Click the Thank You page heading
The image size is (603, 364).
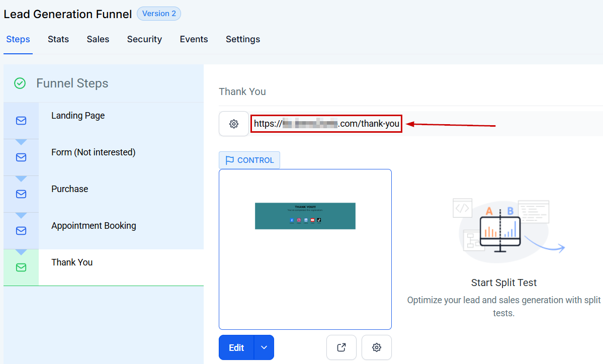(x=242, y=92)
